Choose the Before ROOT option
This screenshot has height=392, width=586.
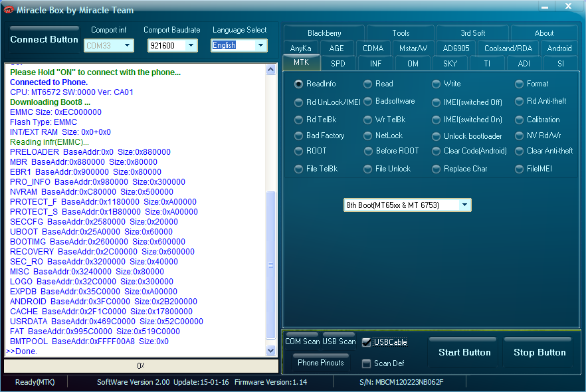pyautogui.click(x=368, y=151)
